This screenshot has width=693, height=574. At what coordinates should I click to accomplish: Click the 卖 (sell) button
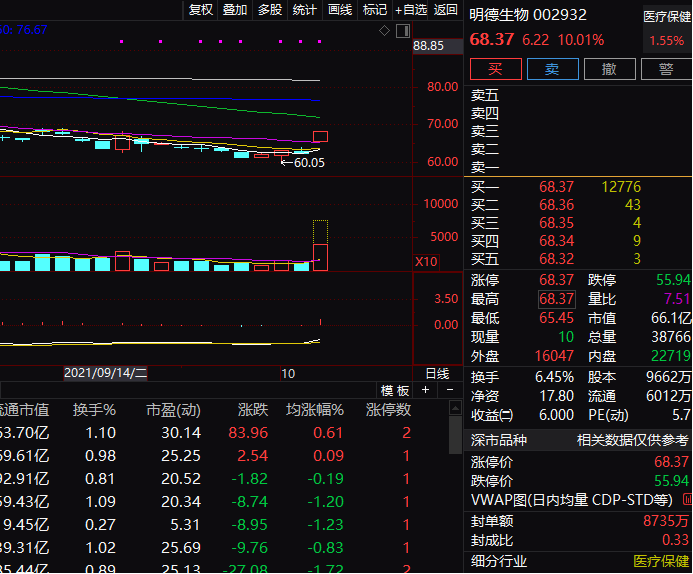tap(552, 69)
